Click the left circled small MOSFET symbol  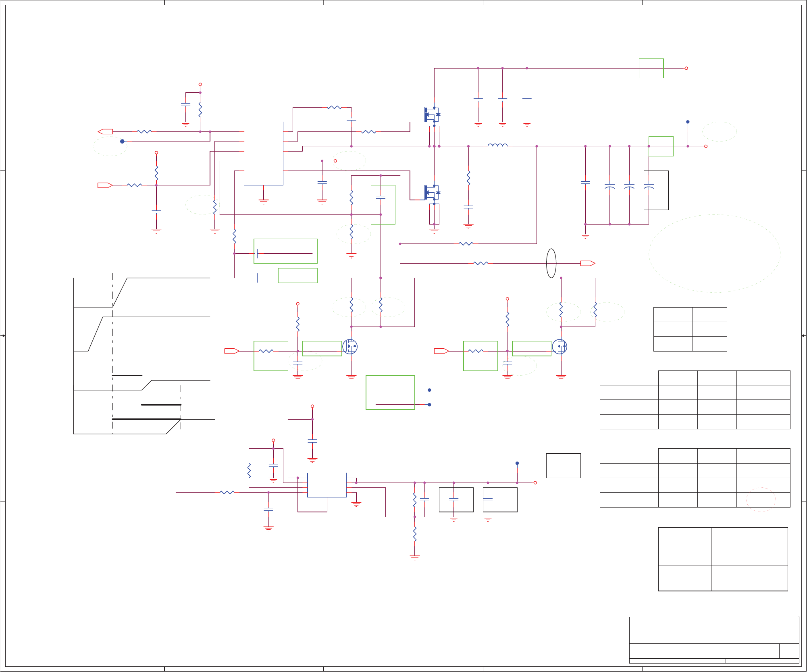click(x=350, y=347)
